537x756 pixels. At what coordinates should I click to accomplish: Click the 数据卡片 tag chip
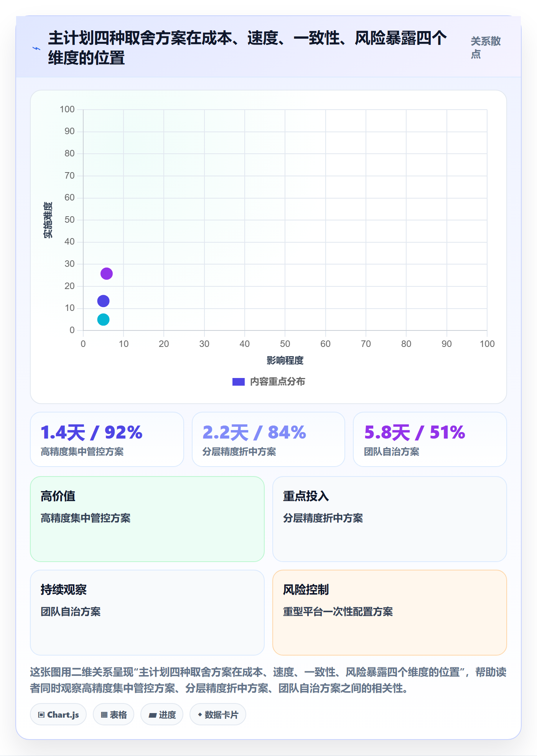point(218,715)
